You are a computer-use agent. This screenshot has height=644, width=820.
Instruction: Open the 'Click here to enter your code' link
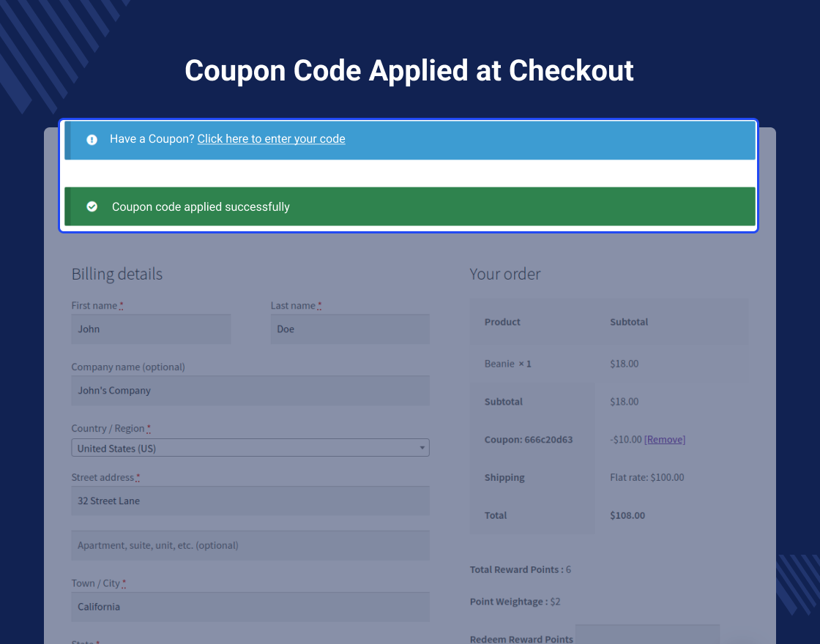coord(271,139)
